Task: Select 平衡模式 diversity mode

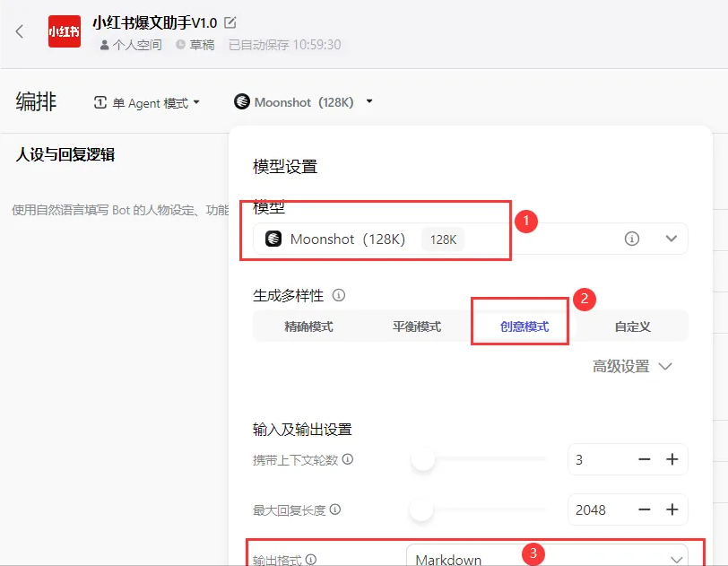Action: (417, 327)
